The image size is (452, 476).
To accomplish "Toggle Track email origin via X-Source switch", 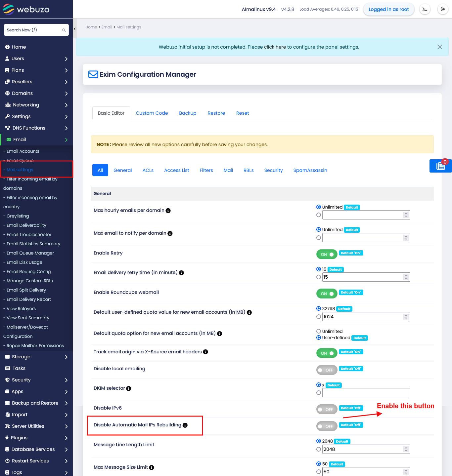I will tap(327, 353).
